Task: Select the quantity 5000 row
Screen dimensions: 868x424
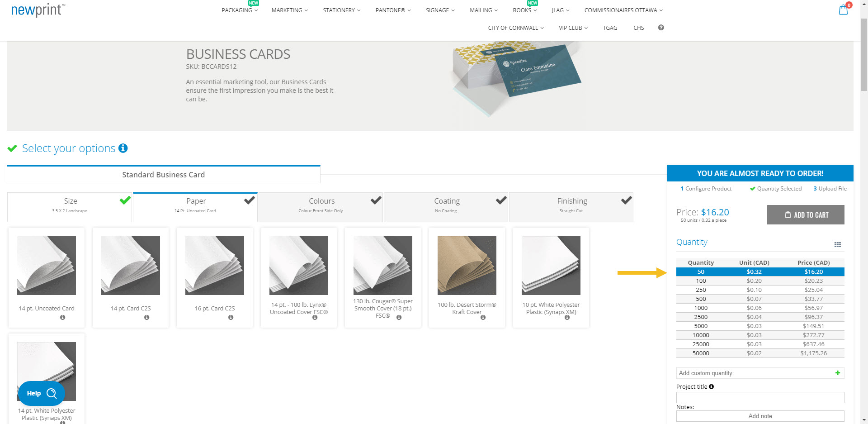Action: [x=760, y=326]
